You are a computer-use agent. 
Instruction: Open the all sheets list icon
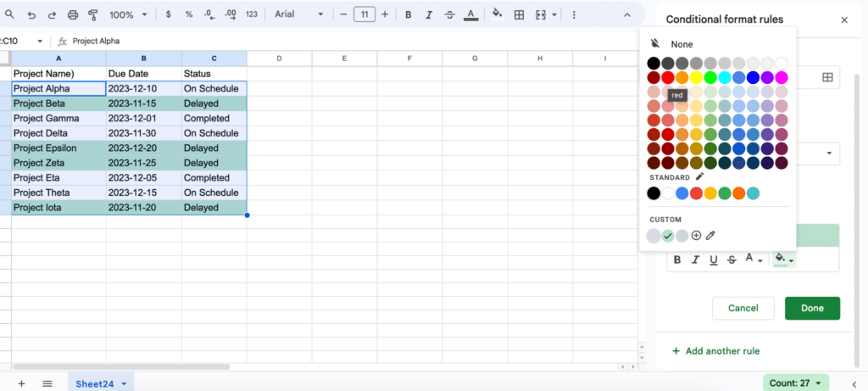click(x=47, y=383)
